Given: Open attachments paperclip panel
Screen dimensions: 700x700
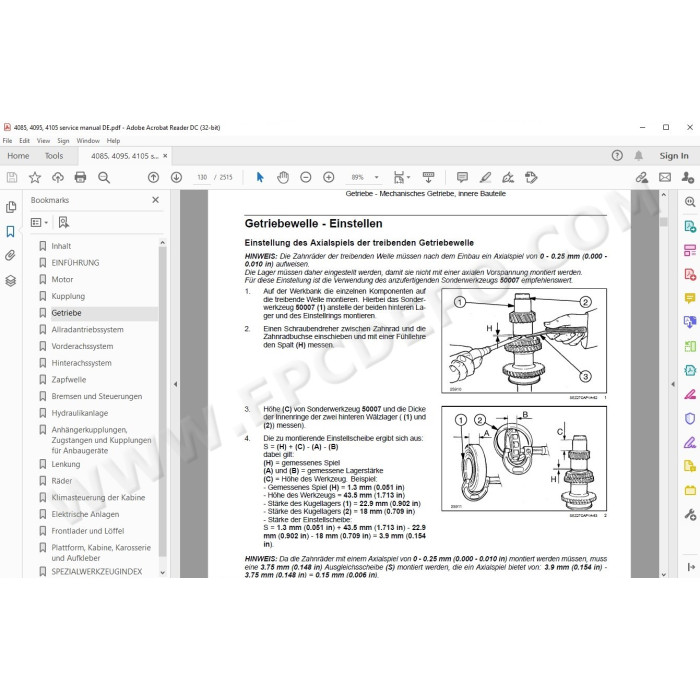Looking at the screenshot, I should (11, 255).
